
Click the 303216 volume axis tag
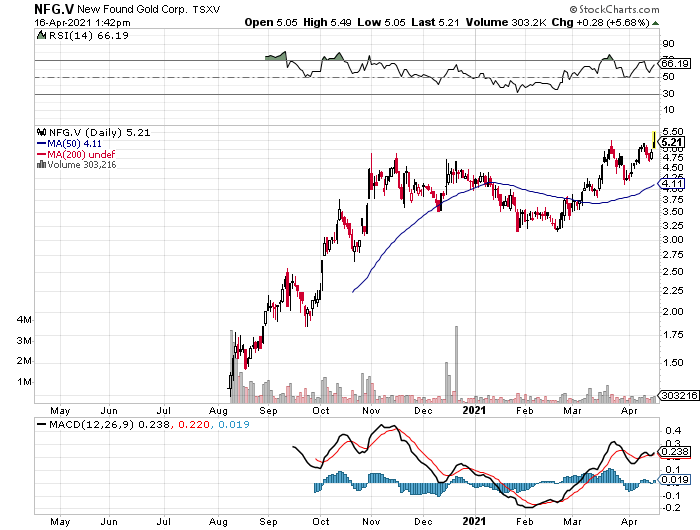point(679,396)
